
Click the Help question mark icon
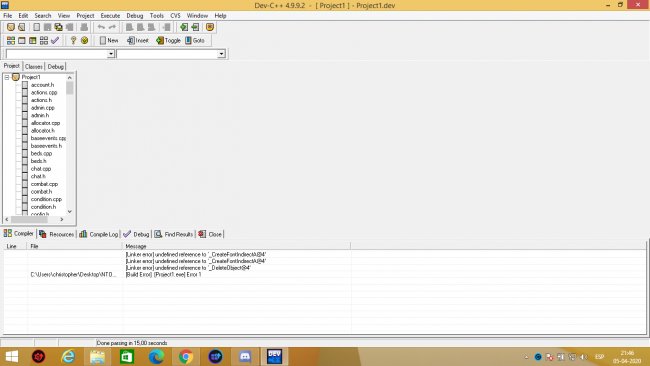73,40
